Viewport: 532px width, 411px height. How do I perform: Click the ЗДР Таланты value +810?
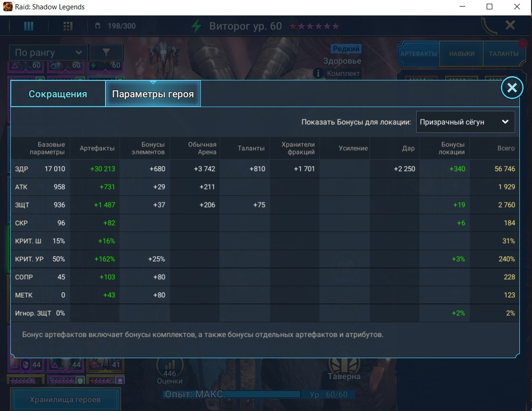pos(257,169)
